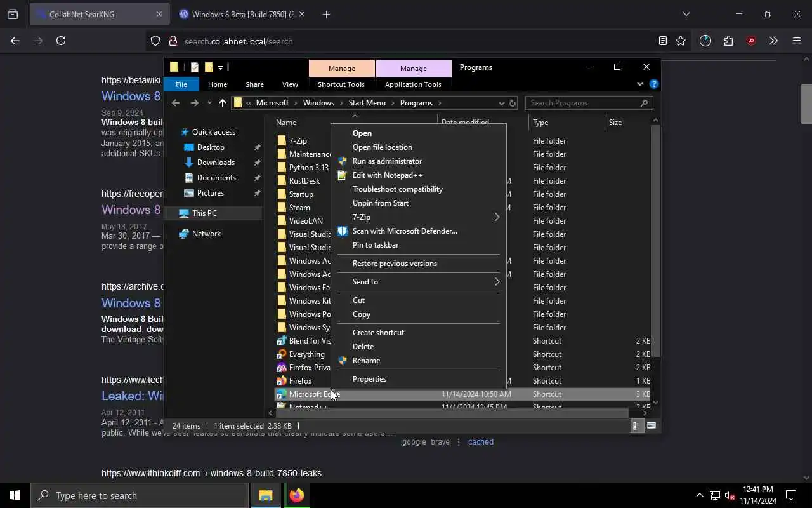Click the Explorer horizontal scrollbar

452,413
